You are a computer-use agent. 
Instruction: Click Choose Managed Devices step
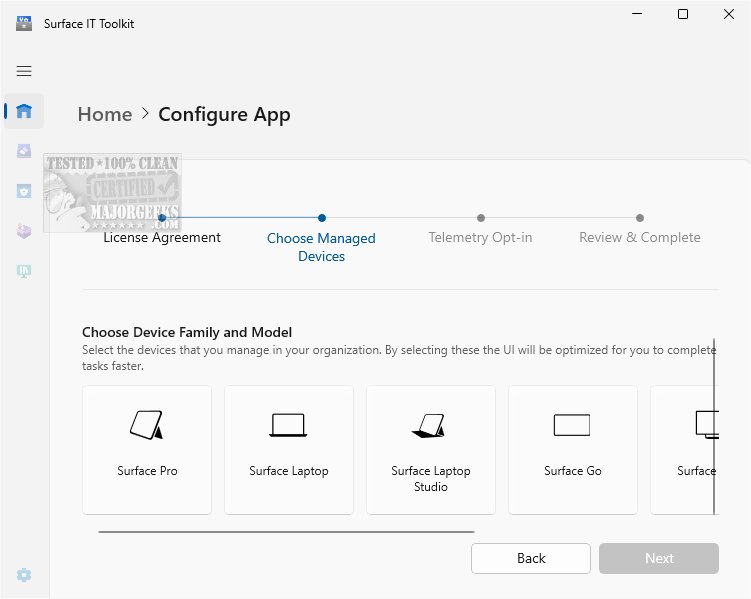[321, 246]
